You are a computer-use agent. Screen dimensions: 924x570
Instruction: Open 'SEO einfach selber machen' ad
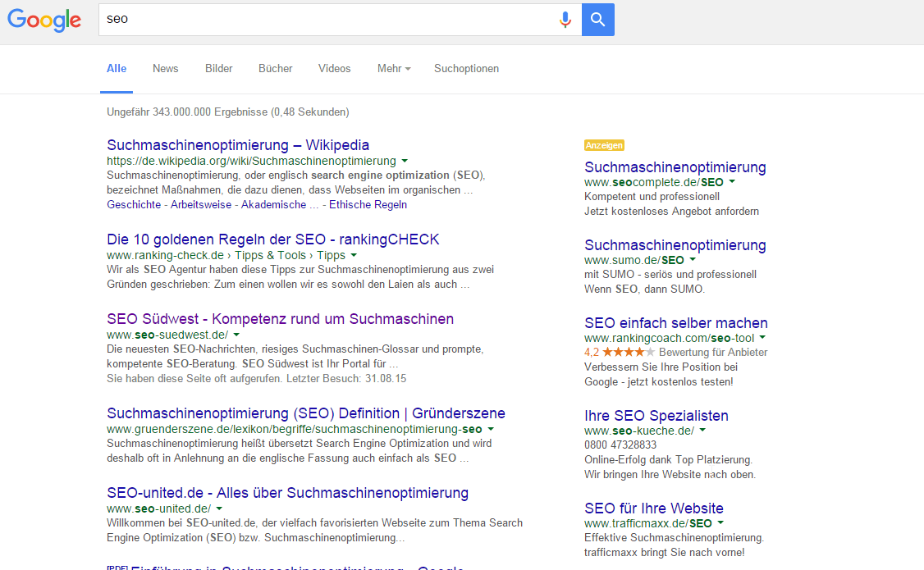point(676,323)
